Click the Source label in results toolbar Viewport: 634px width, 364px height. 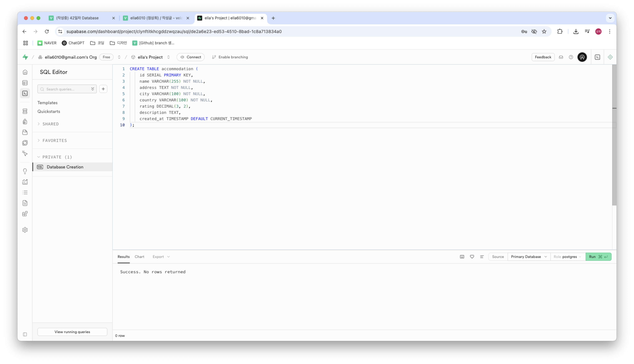[x=498, y=257]
